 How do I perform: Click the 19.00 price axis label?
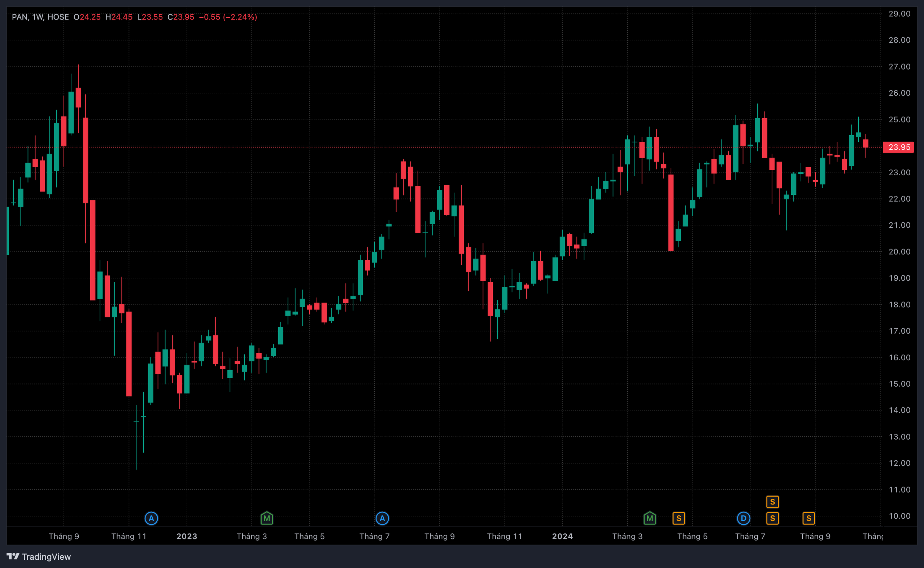click(x=899, y=278)
